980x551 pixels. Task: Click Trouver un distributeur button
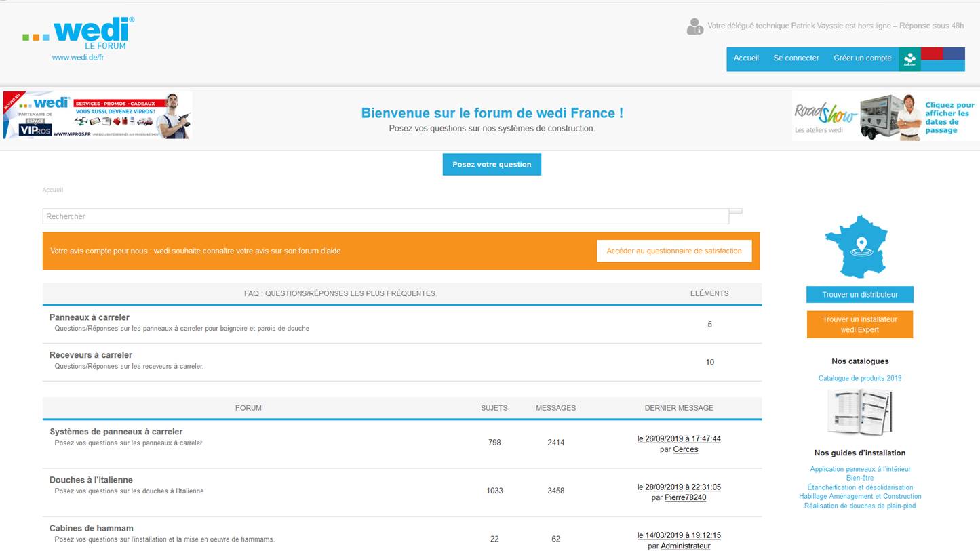click(860, 295)
